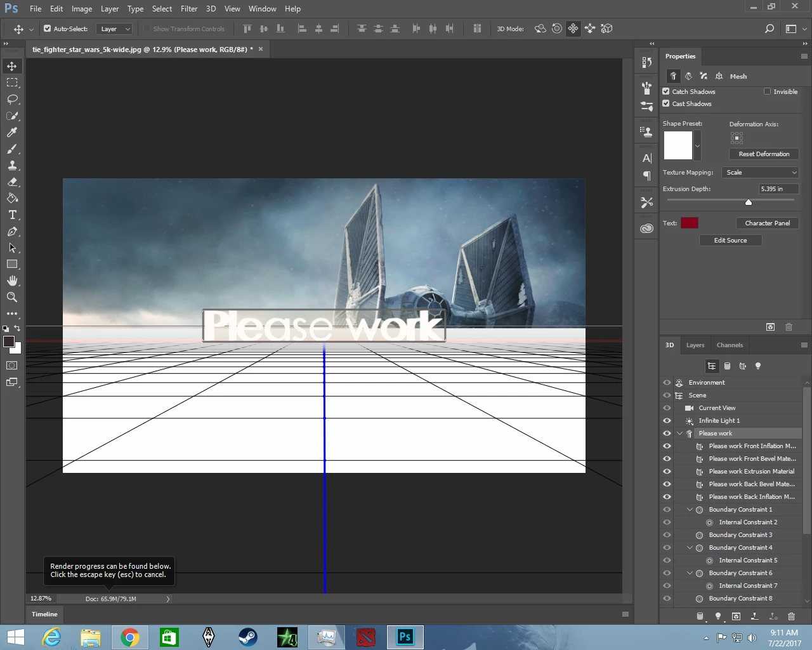Toggle visibility of Boundary Constraint 1
The height and width of the screenshot is (650, 812).
point(667,510)
